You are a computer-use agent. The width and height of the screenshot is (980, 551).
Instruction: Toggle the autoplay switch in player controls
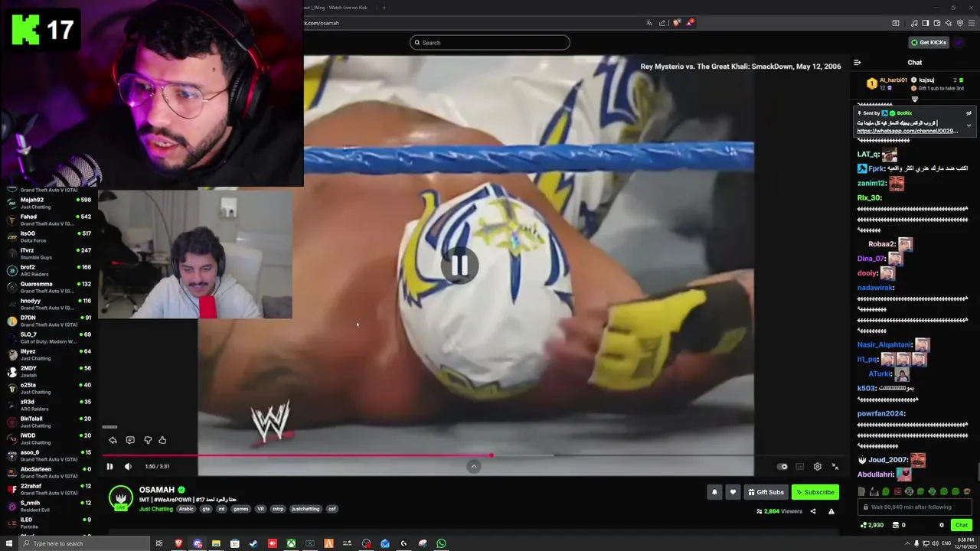point(782,466)
